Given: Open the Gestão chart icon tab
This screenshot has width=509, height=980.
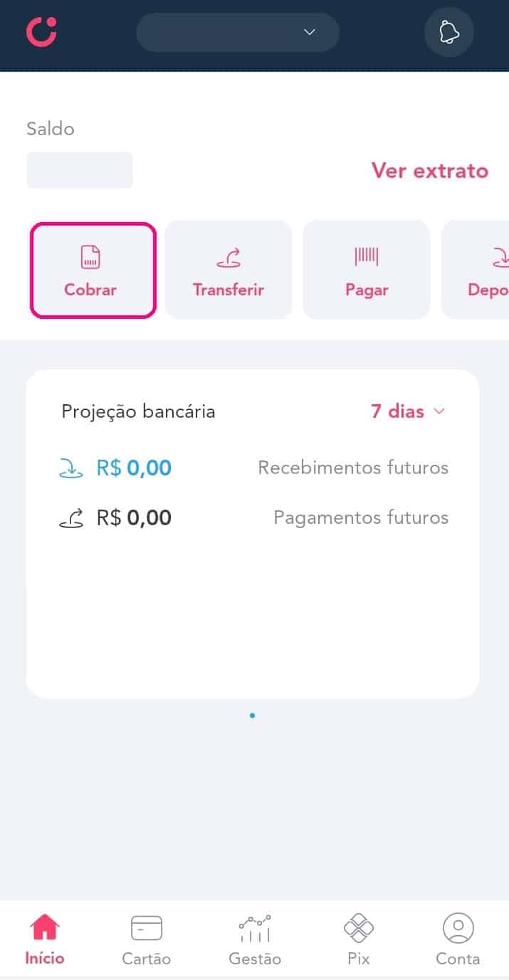Looking at the screenshot, I should coord(255,929).
